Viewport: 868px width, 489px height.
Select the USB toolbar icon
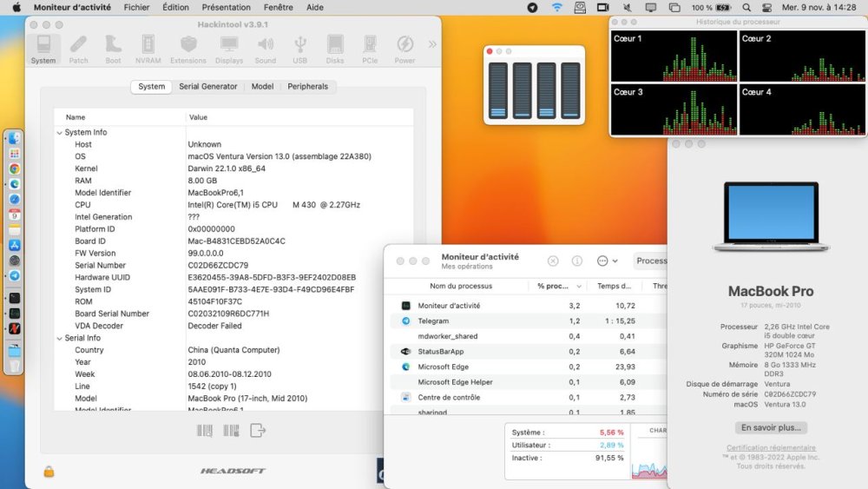(x=300, y=50)
